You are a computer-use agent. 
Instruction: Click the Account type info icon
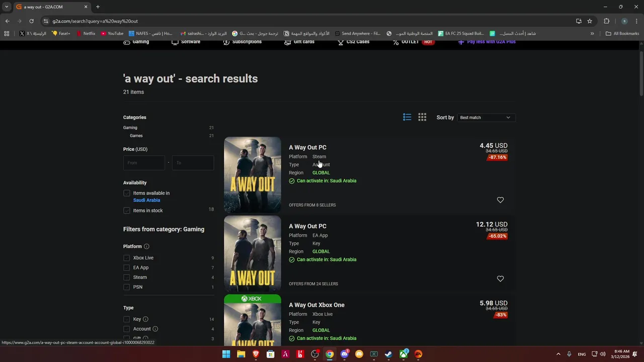155,329
